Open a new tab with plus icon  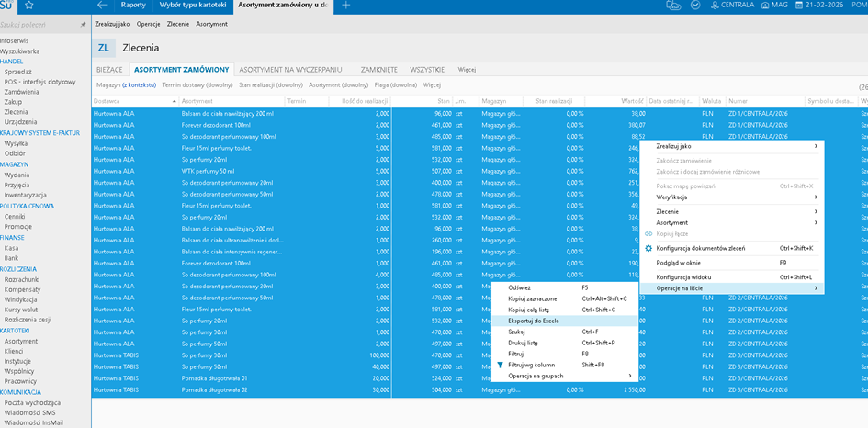[346, 6]
